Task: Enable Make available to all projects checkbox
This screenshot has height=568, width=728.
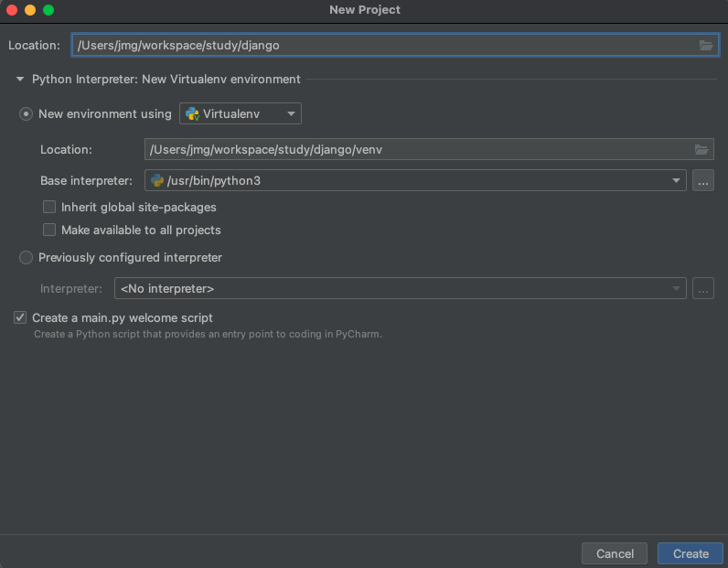Action: click(49, 230)
